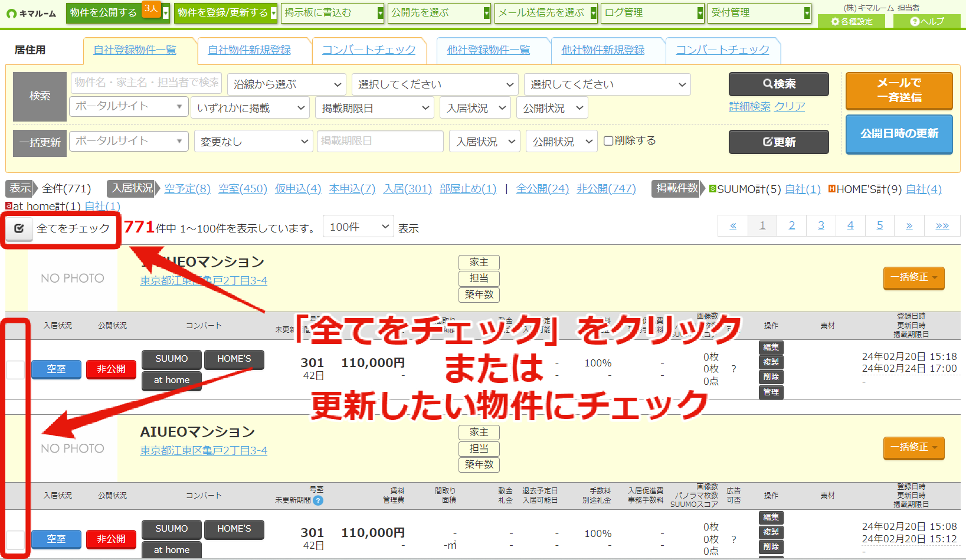The height and width of the screenshot is (560, 966).
Task: Open 一括修正 for first AIUEOマンション
Action: tap(913, 277)
